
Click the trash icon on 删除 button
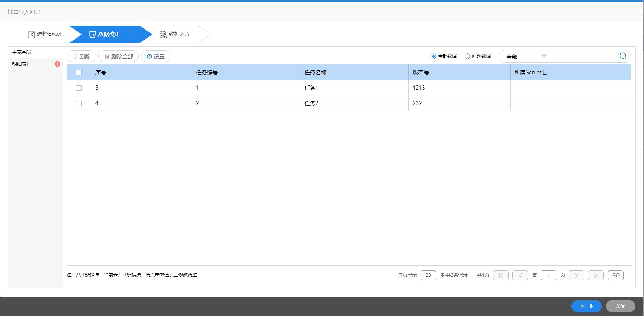[x=75, y=56]
